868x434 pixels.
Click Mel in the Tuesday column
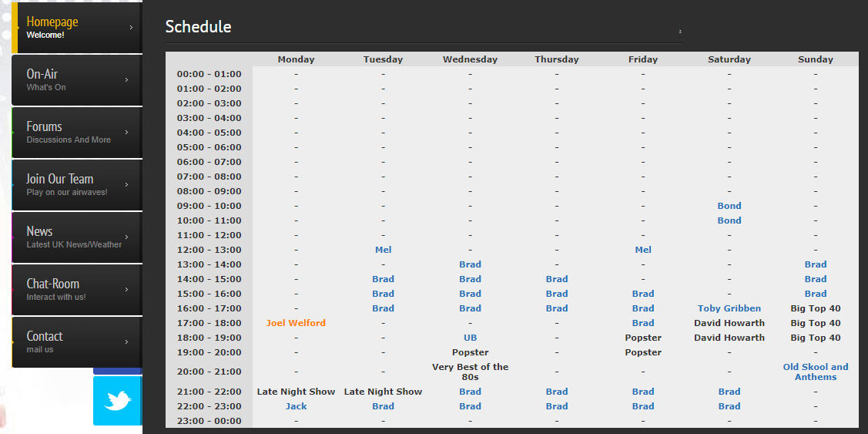click(x=383, y=250)
